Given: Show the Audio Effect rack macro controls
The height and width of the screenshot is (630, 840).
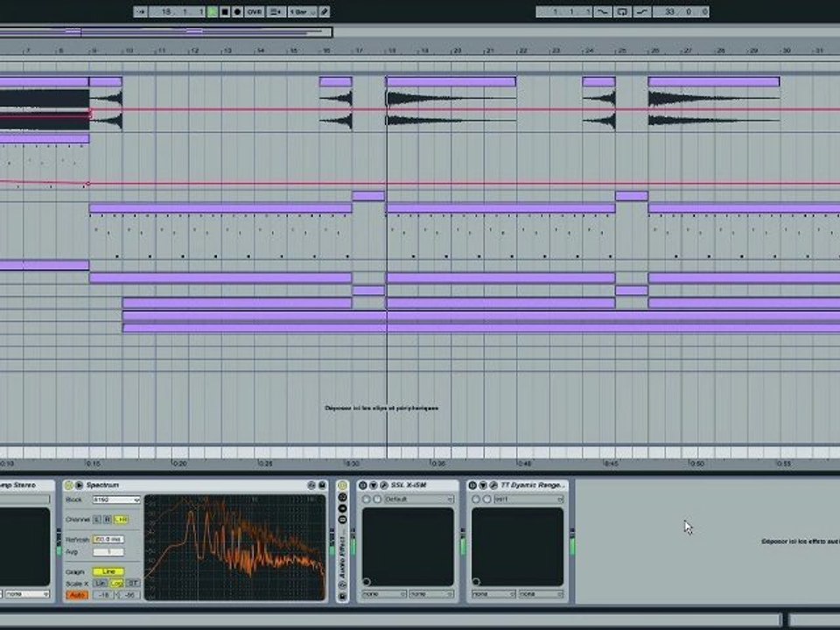Looking at the screenshot, I should [343, 498].
